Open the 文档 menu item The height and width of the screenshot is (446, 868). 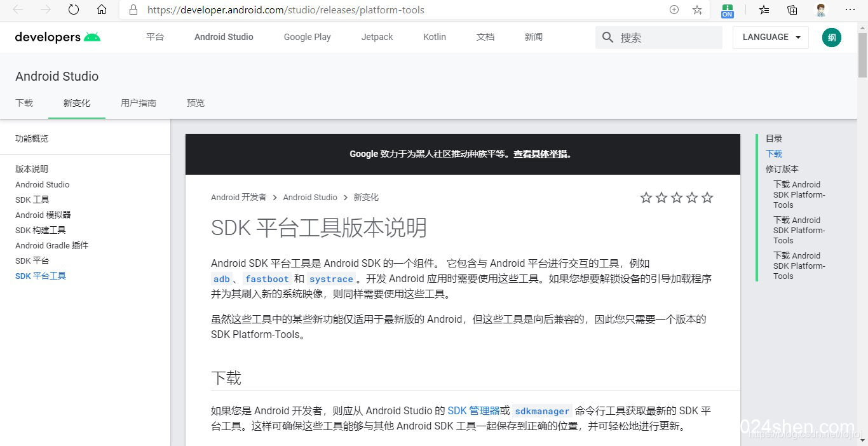(485, 37)
